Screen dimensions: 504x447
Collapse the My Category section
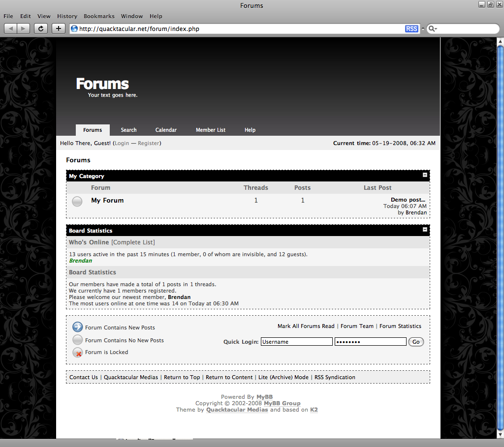425,175
